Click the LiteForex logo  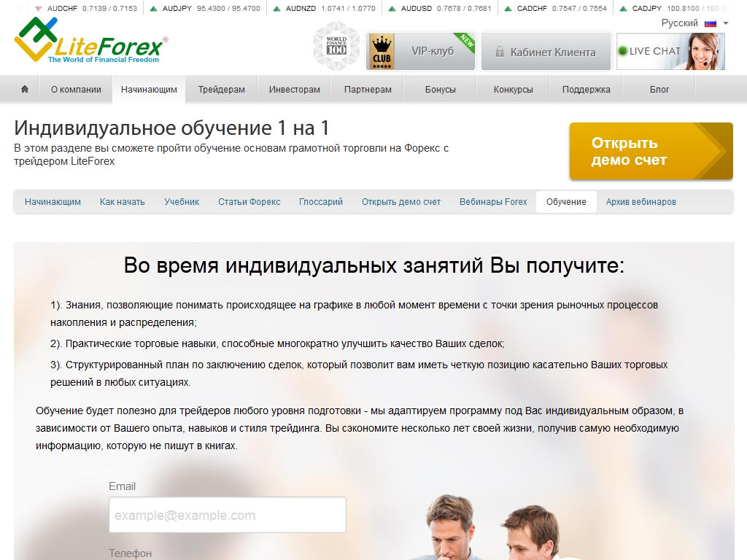(91, 44)
